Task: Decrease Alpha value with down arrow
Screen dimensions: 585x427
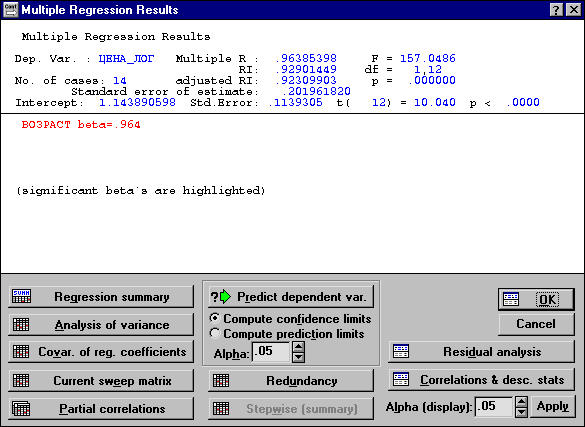Action: coord(298,357)
